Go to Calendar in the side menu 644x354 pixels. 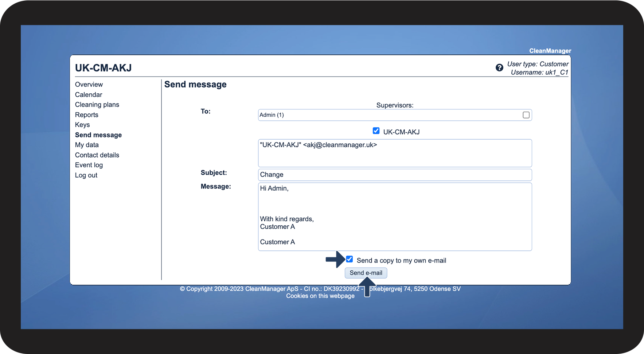click(89, 94)
